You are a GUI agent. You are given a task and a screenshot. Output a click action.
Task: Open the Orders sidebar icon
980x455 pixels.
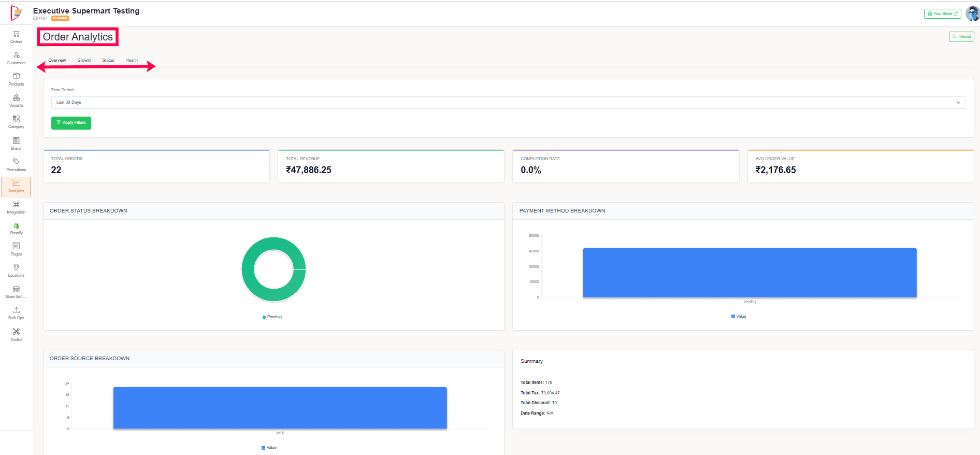[x=16, y=34]
